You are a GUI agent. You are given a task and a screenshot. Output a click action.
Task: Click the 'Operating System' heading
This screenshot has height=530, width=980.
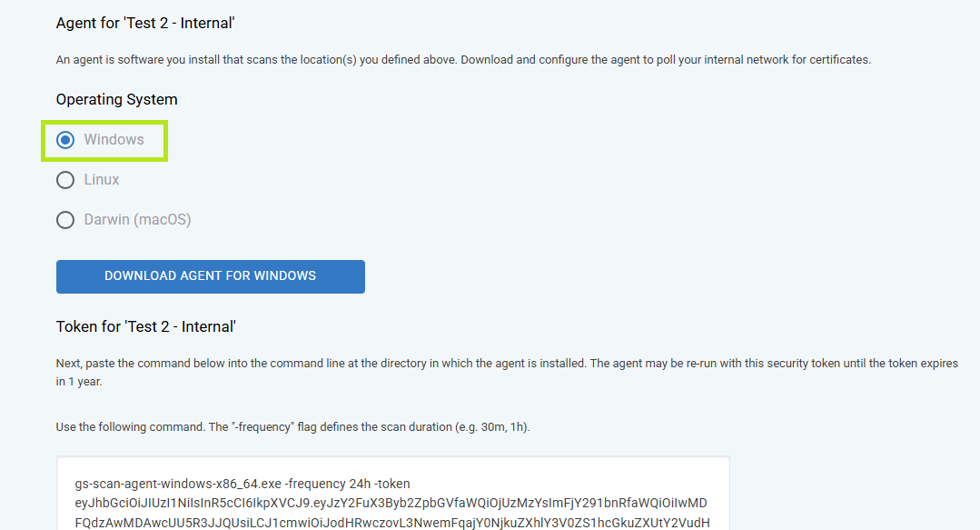coord(117,99)
